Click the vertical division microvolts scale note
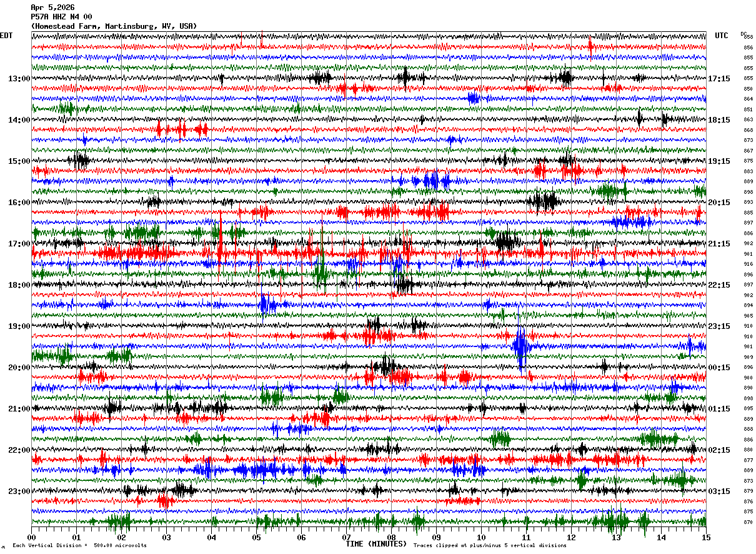The width and height of the screenshot is (756, 554). [x=79, y=545]
